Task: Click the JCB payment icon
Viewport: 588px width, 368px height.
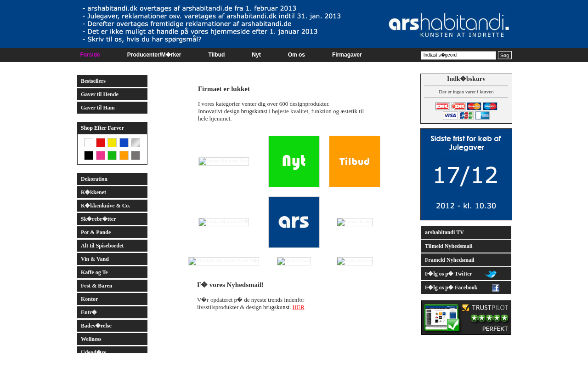Action: pyautogui.click(x=466, y=115)
